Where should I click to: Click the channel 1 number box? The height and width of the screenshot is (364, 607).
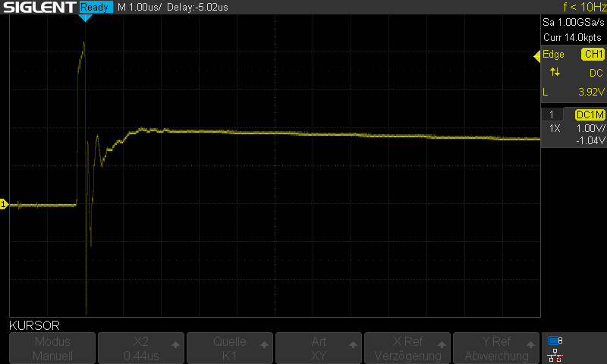click(x=552, y=115)
